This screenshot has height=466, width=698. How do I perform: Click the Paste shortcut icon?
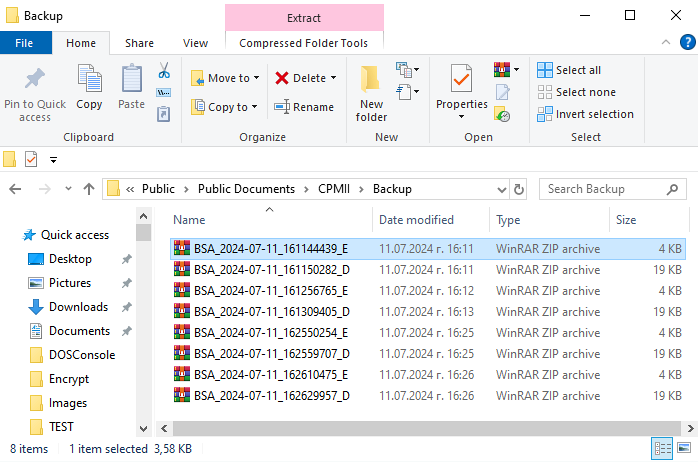point(163,114)
